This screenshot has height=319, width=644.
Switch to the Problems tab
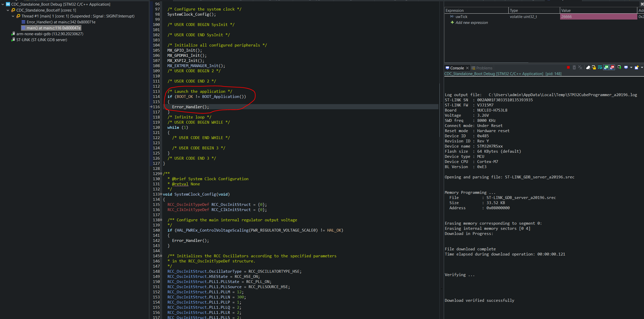(x=484, y=68)
